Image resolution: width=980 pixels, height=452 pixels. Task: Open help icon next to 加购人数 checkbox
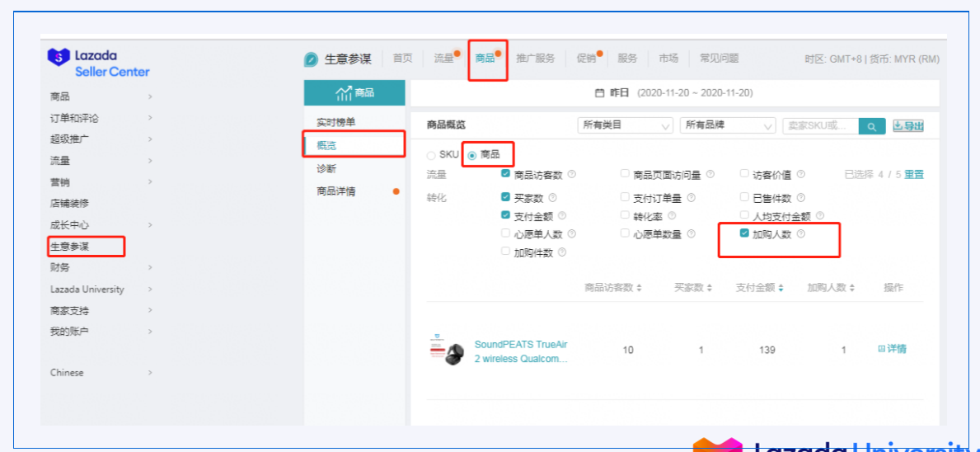(x=800, y=233)
